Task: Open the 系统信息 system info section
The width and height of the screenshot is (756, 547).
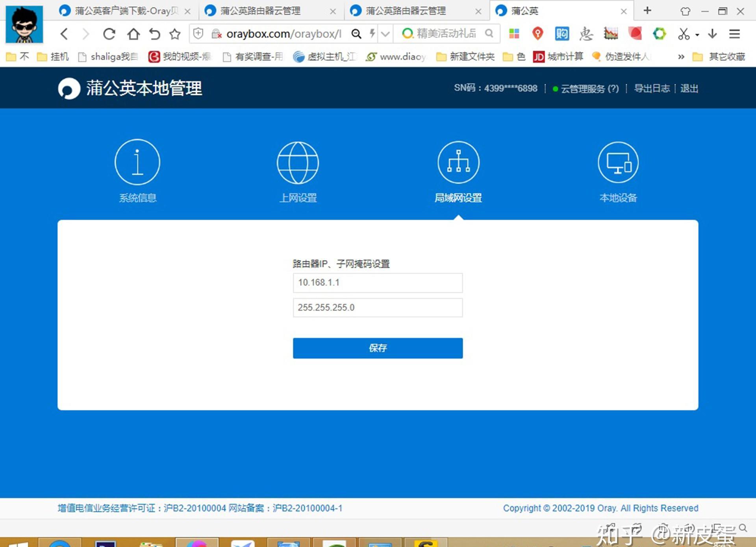Action: [137, 171]
